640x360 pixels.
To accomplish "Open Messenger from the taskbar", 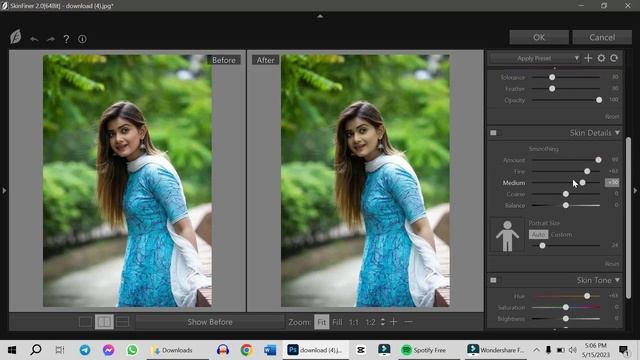I will click(x=109, y=350).
